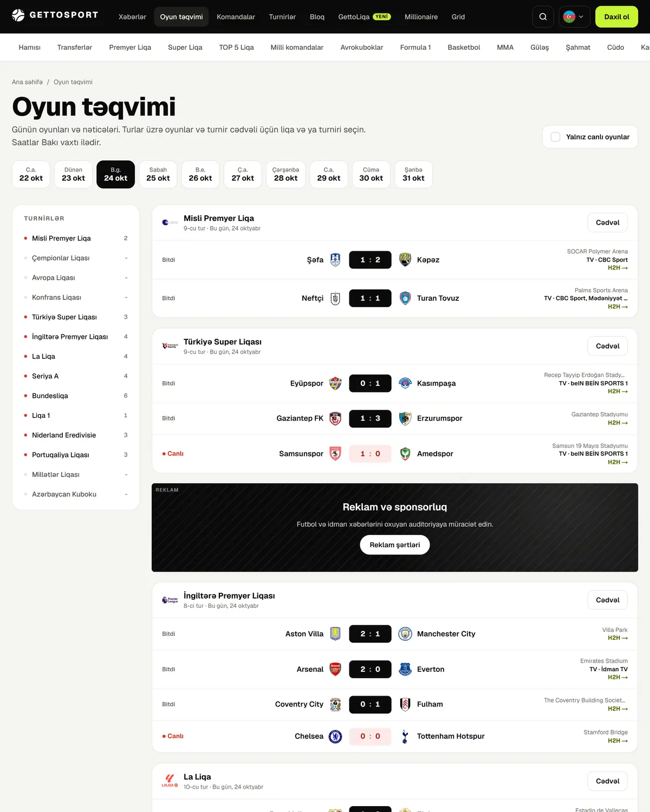Select the Transferlər category tab
This screenshot has height=812, width=650.
75,47
